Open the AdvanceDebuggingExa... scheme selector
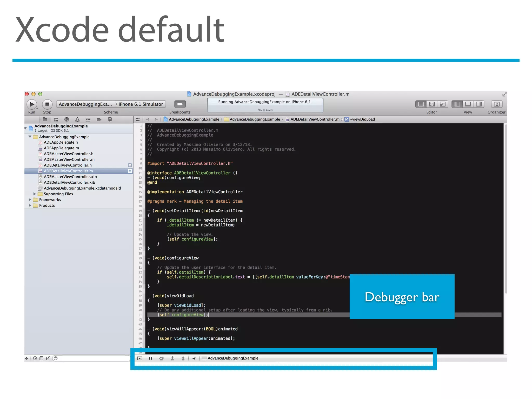The width and height of the screenshot is (532, 399). click(x=85, y=104)
